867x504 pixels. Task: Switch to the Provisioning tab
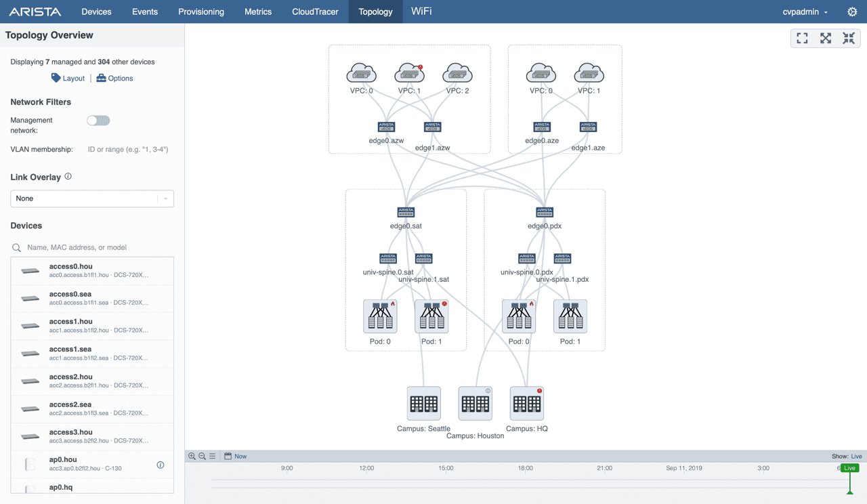[201, 12]
